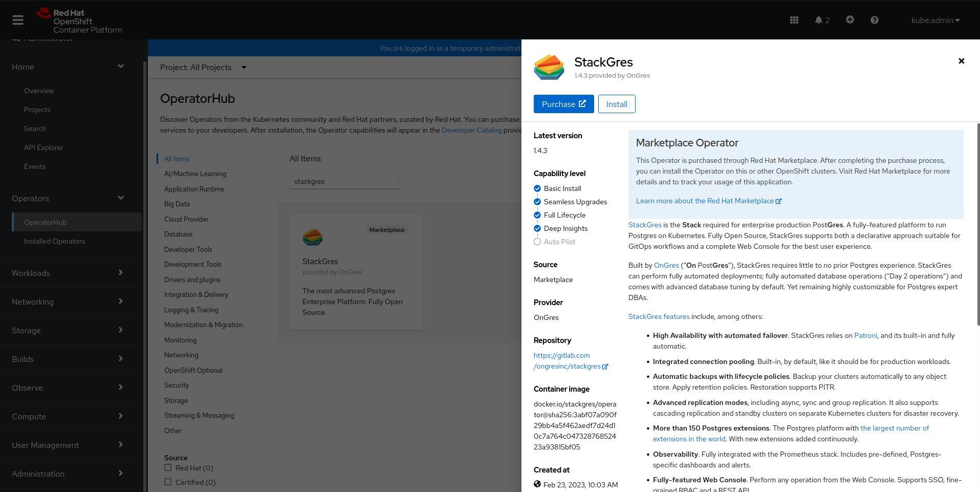Install the StackGres operator
The width and height of the screenshot is (980, 492).
pyautogui.click(x=616, y=104)
